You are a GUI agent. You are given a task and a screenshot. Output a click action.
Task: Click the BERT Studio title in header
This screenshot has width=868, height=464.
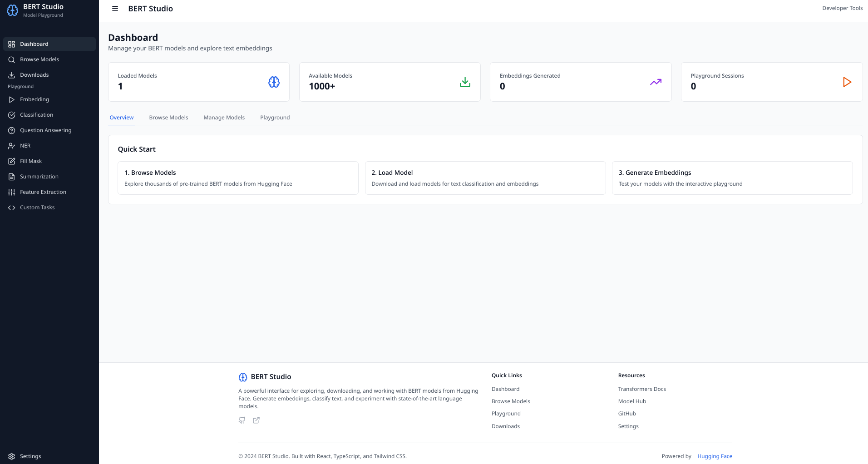click(x=150, y=9)
